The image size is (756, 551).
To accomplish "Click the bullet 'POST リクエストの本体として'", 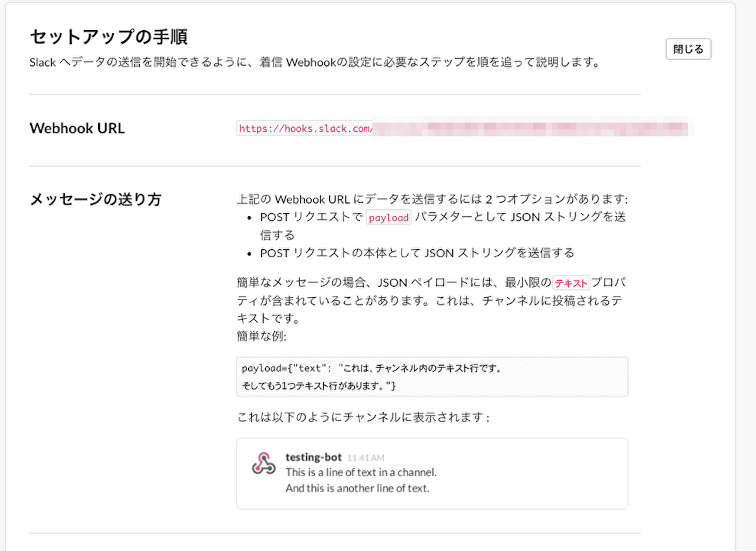I will [x=417, y=253].
